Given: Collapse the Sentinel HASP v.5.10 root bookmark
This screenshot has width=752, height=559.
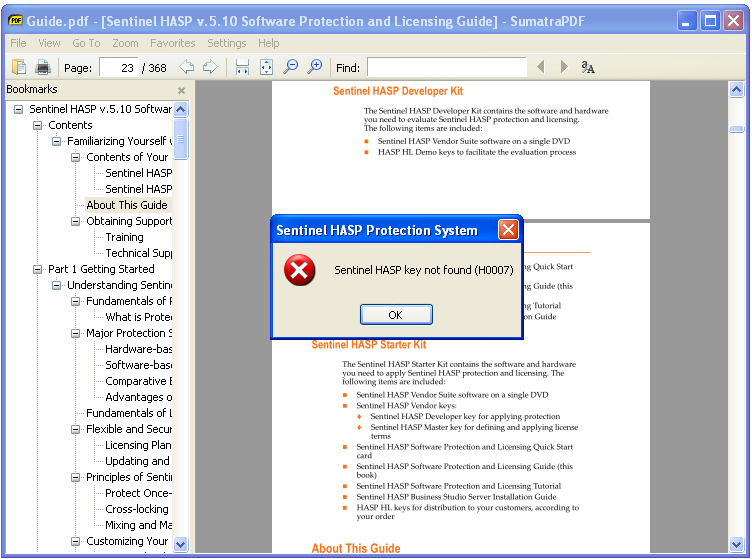Looking at the screenshot, I should coord(18,109).
